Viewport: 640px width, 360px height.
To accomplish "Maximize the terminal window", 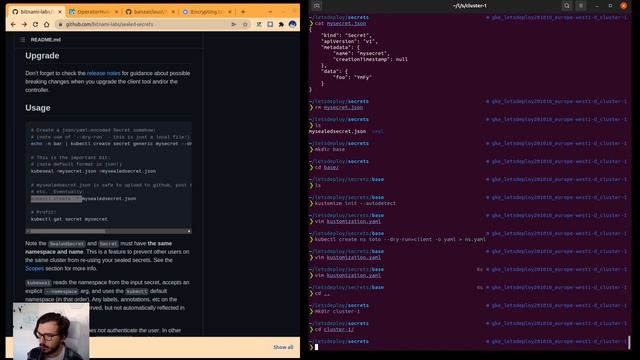I will [x=610, y=6].
